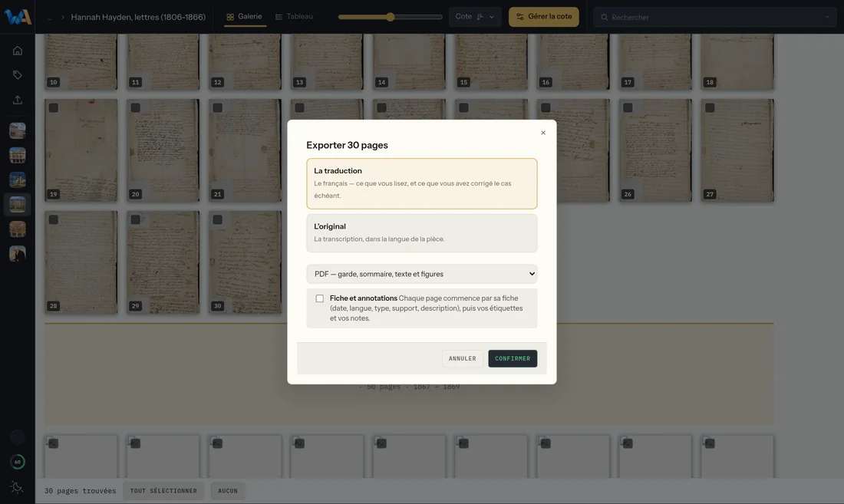Tick the selection checkbox on page 27
The height and width of the screenshot is (504, 844).
[710, 107]
